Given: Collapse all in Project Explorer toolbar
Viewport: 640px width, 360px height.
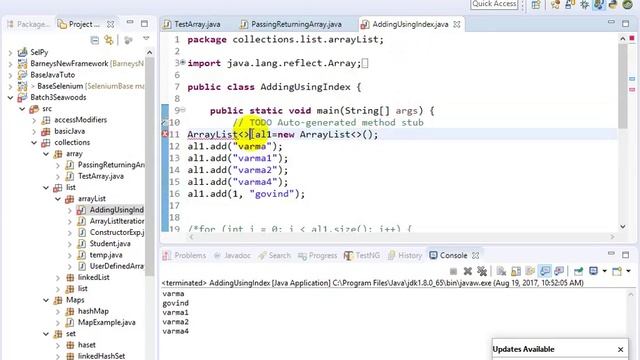Looking at the screenshot, I should pyautogui.click(x=95, y=40).
